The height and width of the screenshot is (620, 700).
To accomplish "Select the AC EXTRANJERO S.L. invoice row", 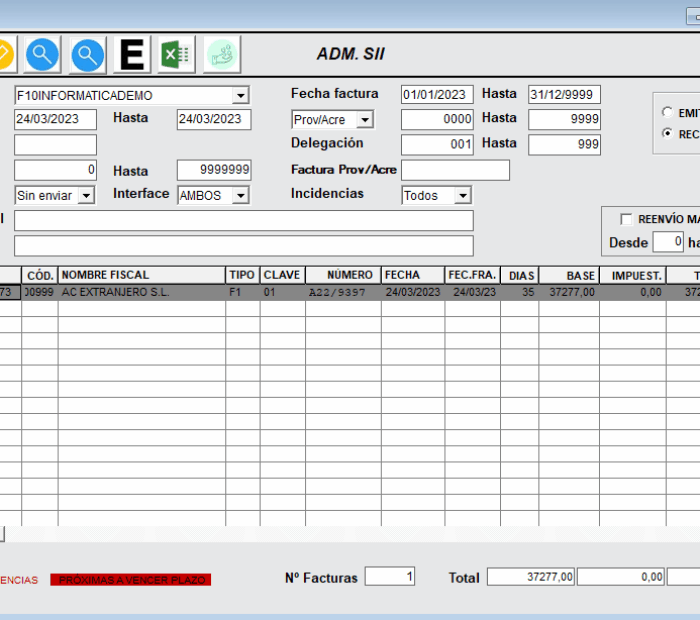I will pos(140,292).
